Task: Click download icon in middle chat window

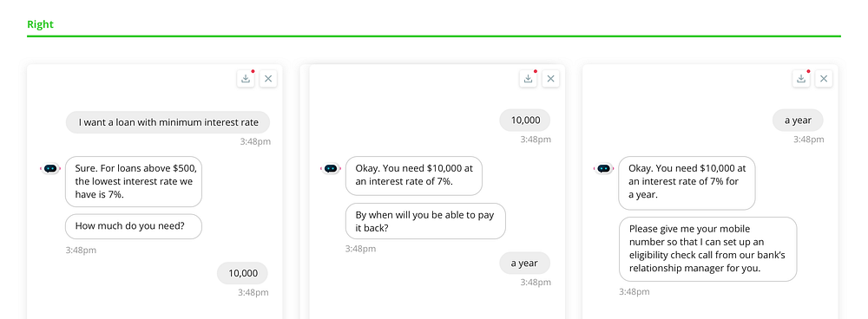Action: (528, 79)
